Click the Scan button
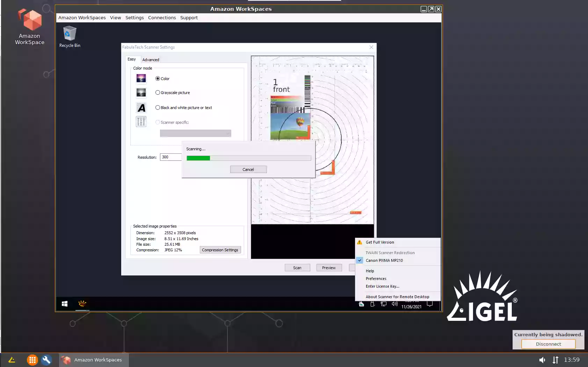588x367 pixels. [x=297, y=268]
